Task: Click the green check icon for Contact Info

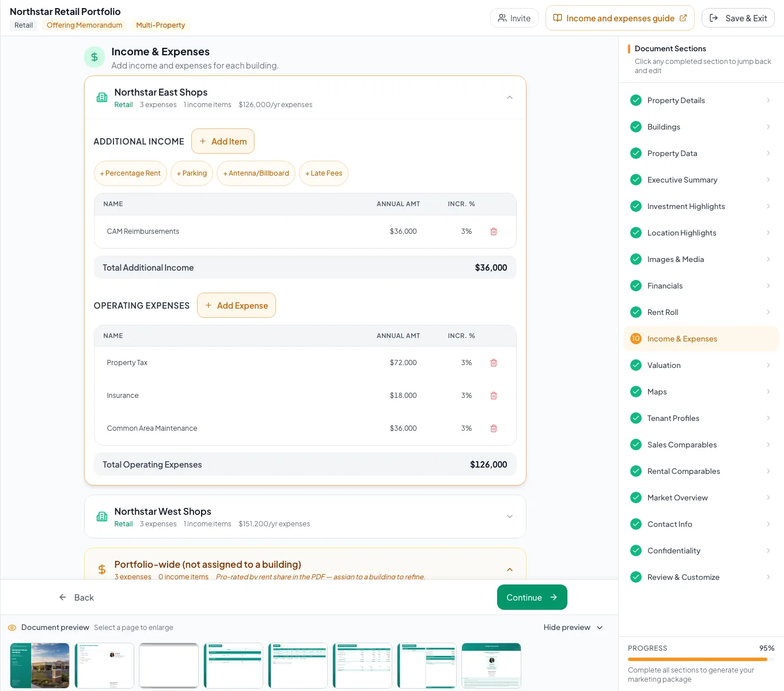Action: (x=636, y=524)
